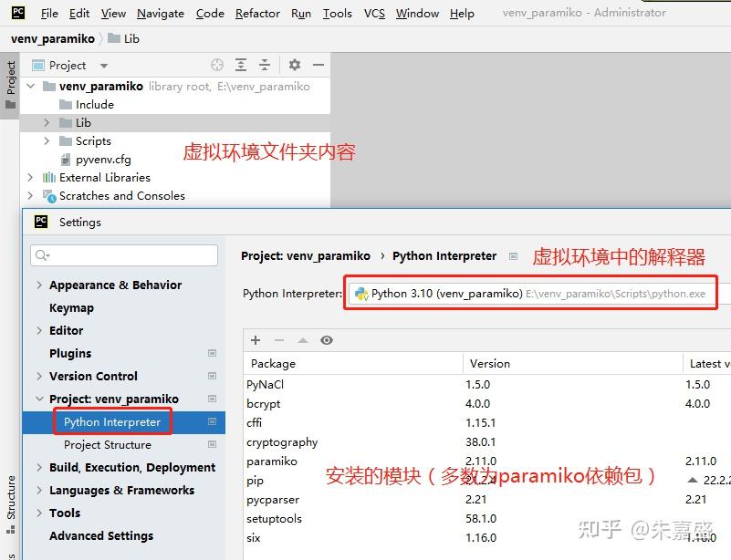Select Project Structure settings page
The width and height of the screenshot is (731, 560).
click(x=108, y=445)
